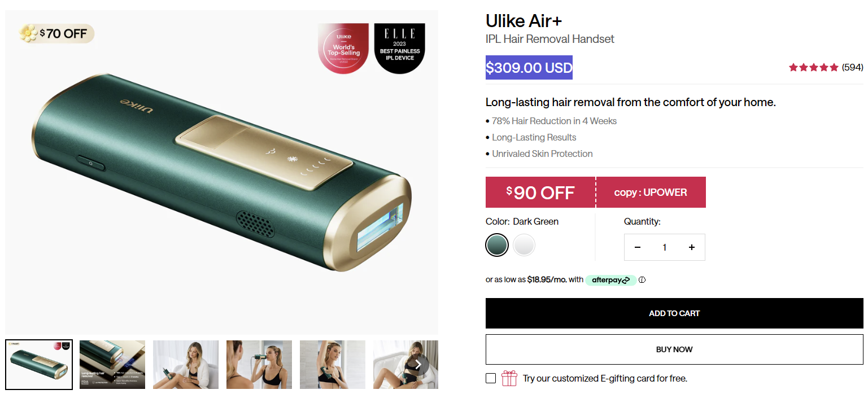This screenshot has width=868, height=394.
Task: Select the Dark Green color swatch
Action: 497,245
